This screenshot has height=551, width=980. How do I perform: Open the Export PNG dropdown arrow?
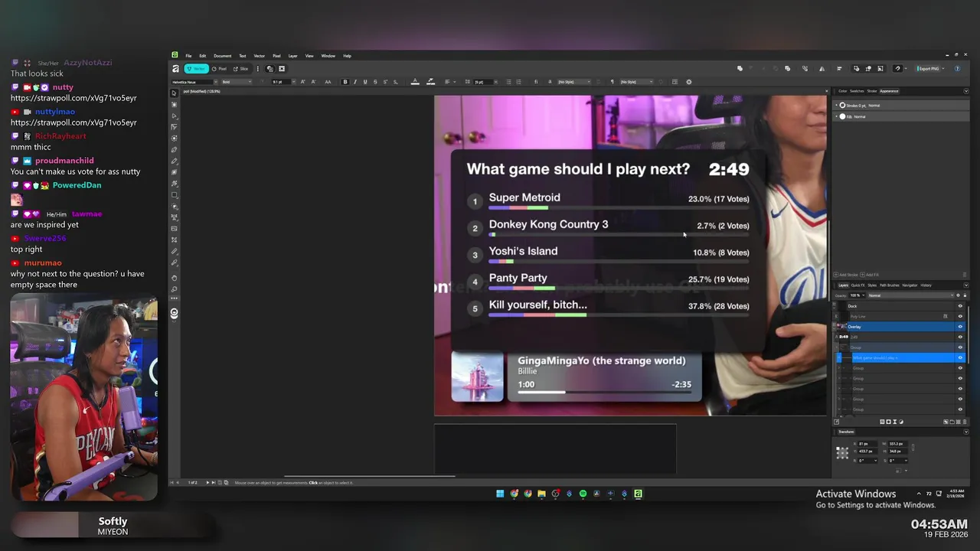[943, 68]
